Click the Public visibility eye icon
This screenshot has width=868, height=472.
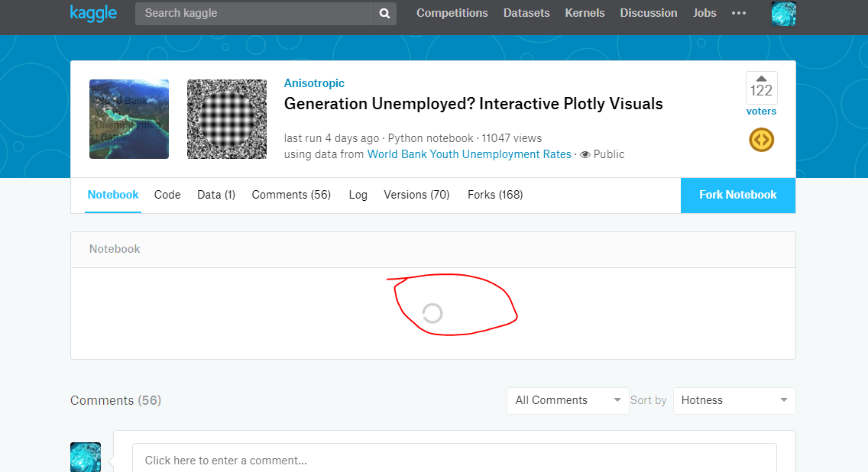(585, 154)
